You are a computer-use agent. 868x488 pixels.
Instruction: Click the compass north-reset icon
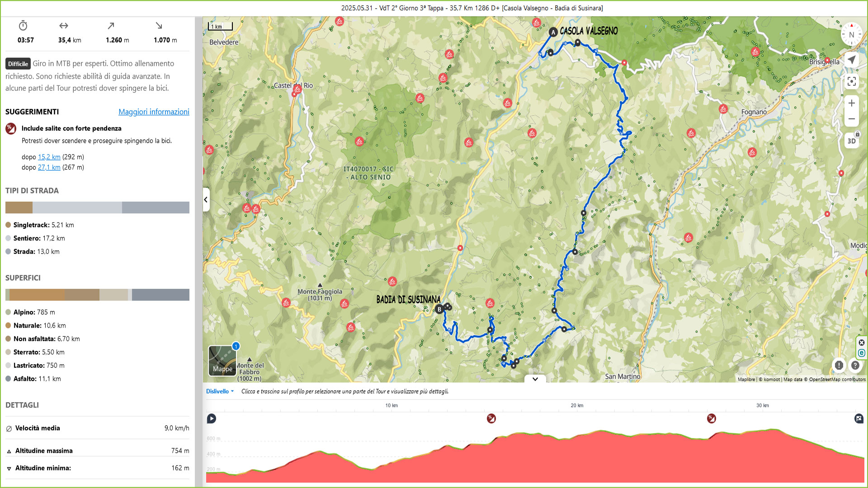point(851,34)
